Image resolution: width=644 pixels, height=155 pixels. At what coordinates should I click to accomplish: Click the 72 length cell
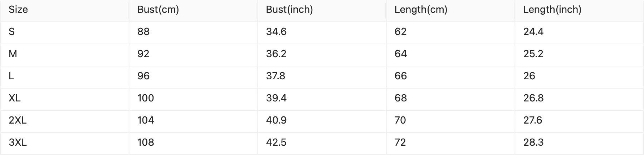[x=400, y=142]
